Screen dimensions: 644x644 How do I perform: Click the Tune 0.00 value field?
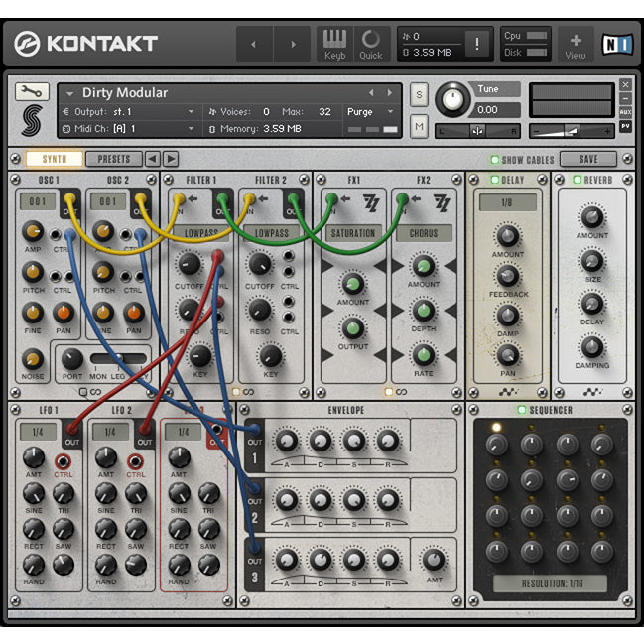coord(496,110)
